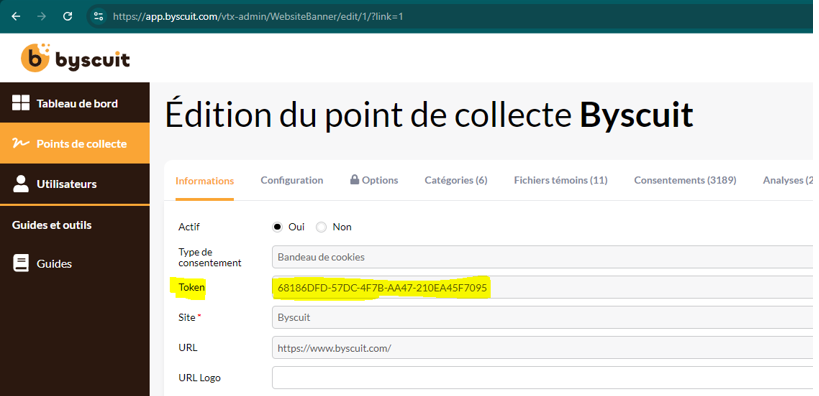819x396 pixels.
Task: Click the Utilisateurs person icon
Action: (21, 184)
